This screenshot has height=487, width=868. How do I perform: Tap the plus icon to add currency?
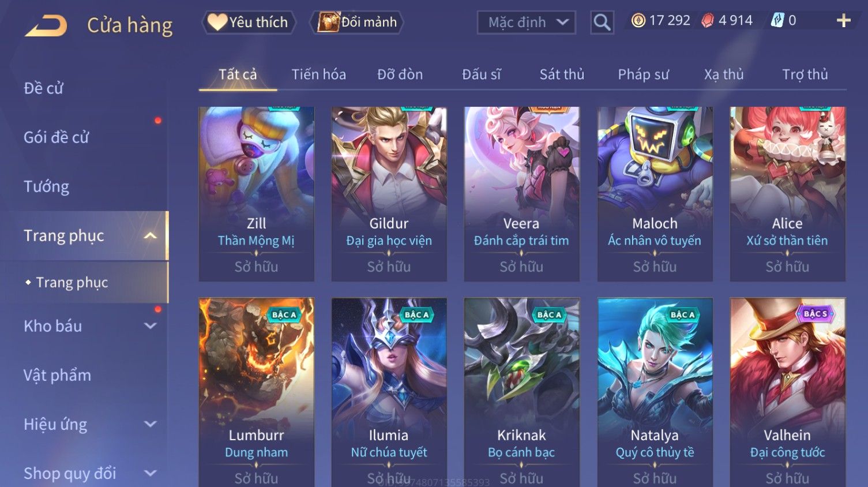pos(843,21)
